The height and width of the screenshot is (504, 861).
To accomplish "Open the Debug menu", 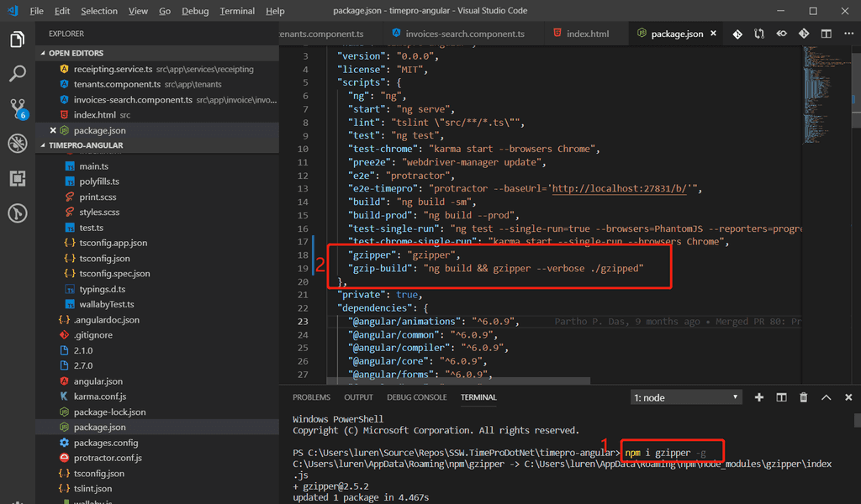I will (x=195, y=11).
